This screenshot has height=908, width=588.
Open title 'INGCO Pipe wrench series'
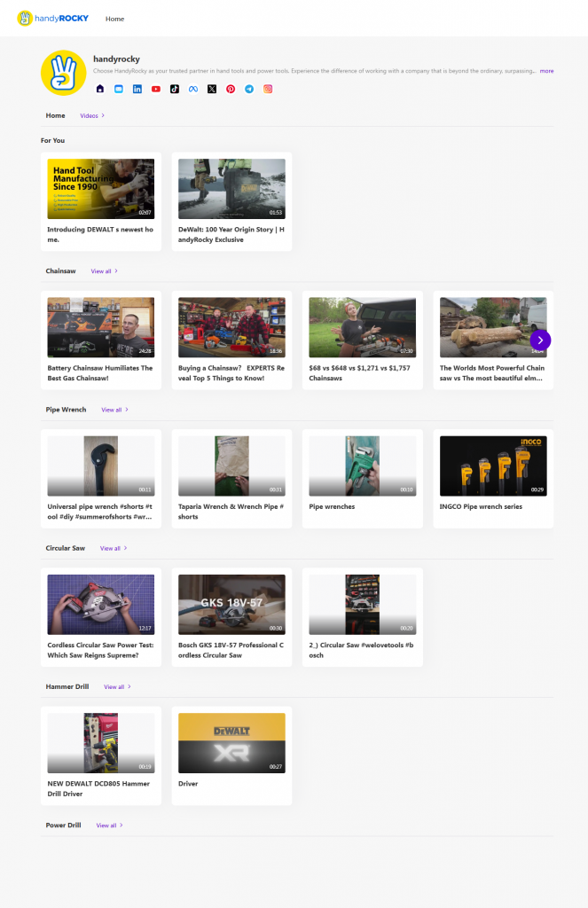481,506
